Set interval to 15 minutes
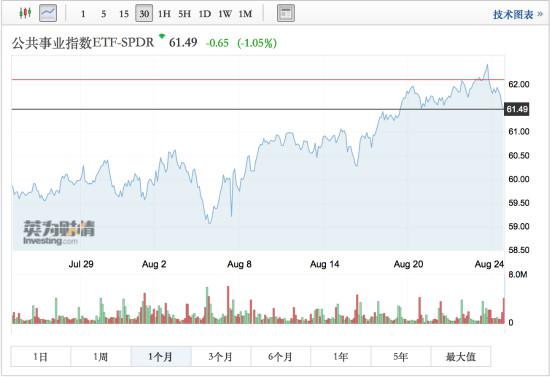The image size is (550, 377). click(124, 14)
